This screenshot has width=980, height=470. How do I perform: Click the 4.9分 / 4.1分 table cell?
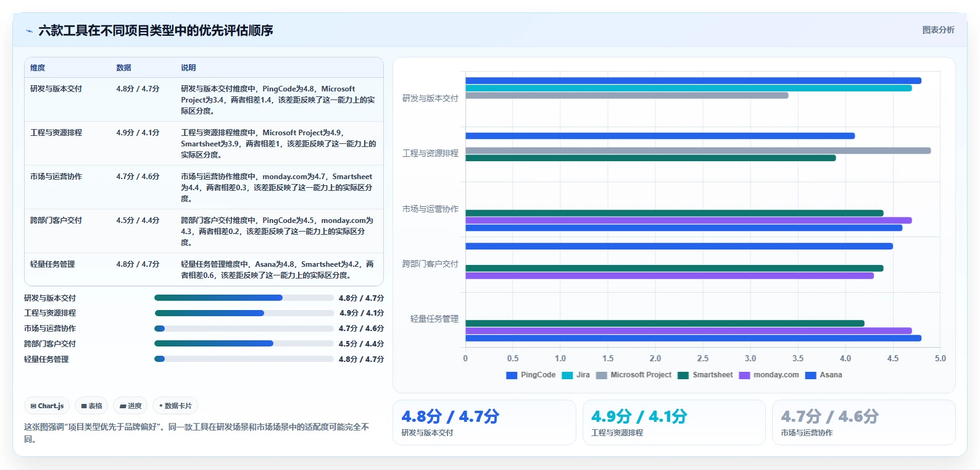(x=138, y=133)
